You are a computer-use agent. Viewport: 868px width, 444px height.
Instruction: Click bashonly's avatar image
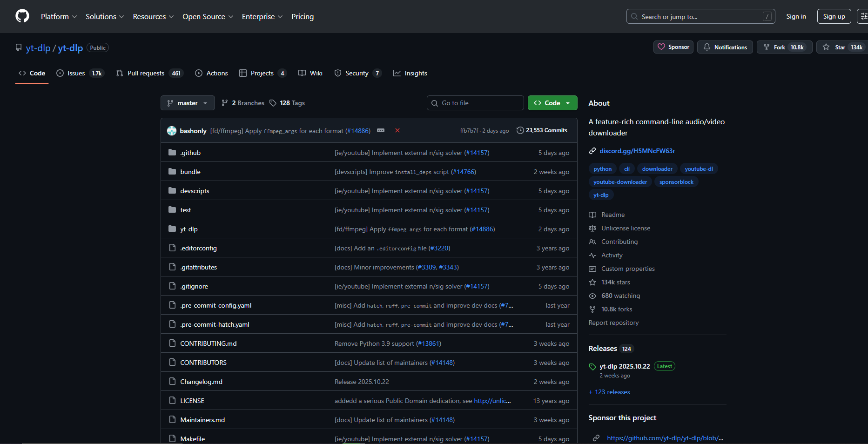tap(172, 131)
